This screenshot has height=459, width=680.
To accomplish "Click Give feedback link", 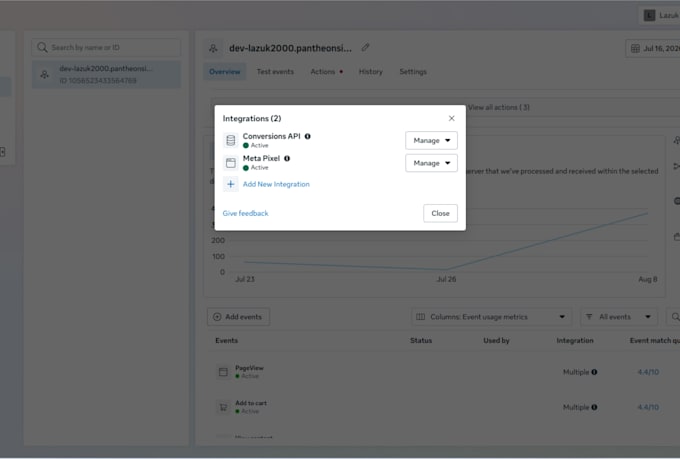I will tap(245, 213).
